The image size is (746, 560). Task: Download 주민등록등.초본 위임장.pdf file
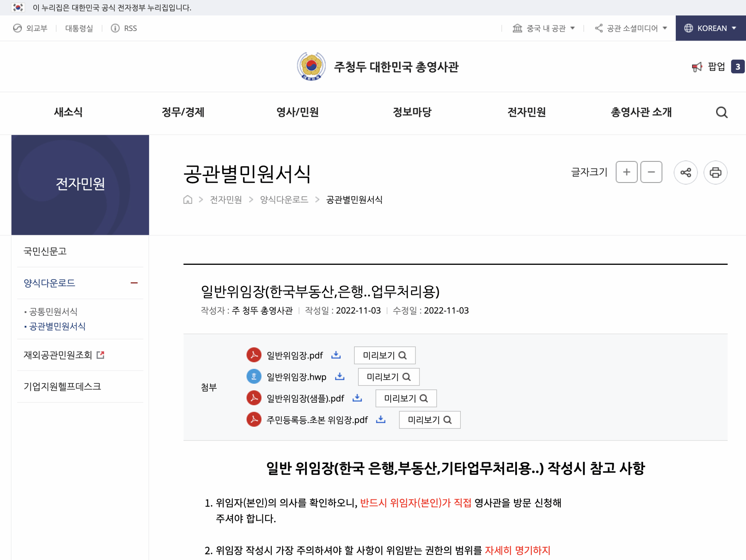point(381,420)
